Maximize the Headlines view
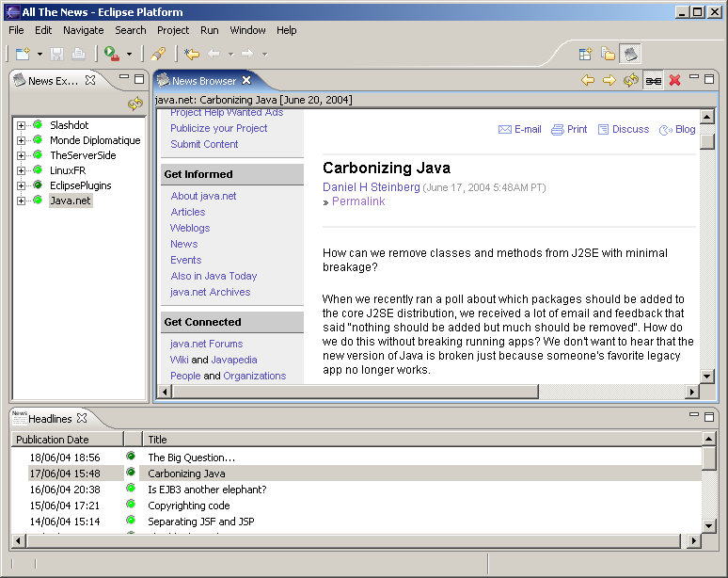728x578 pixels. pyautogui.click(x=709, y=417)
